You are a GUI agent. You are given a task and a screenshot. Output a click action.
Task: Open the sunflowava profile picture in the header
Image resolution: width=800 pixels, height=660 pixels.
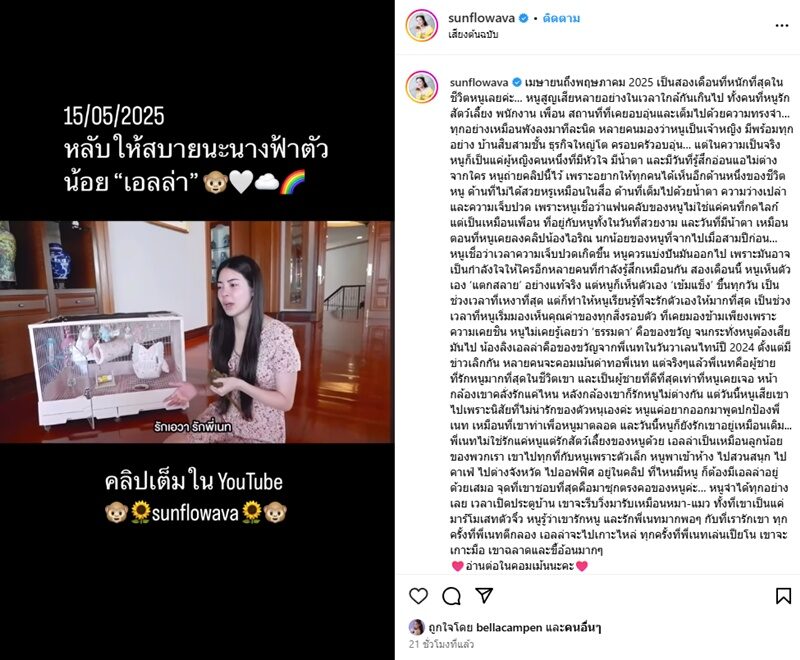coord(422,26)
